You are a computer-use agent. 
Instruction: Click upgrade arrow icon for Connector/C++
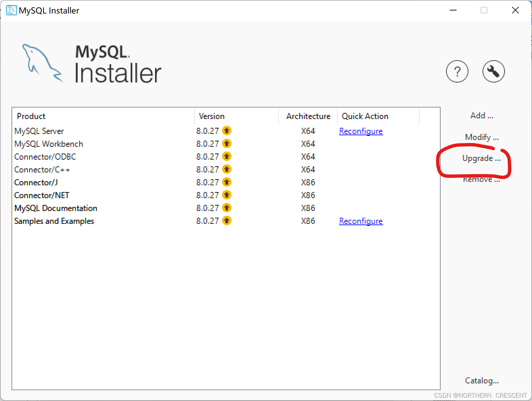click(x=227, y=169)
